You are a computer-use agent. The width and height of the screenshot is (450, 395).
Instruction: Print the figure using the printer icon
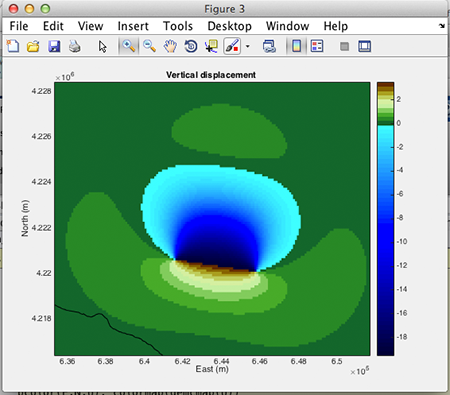pyautogui.click(x=75, y=46)
